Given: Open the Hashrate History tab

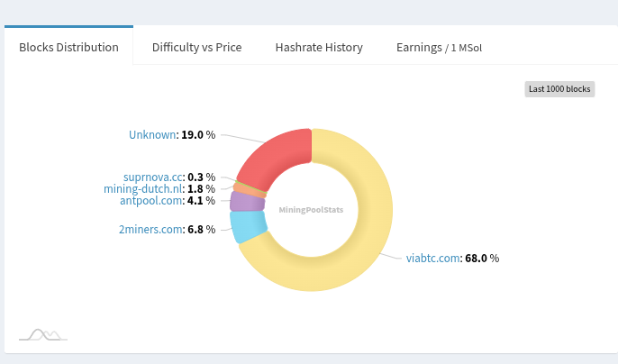Looking at the screenshot, I should 319,47.
